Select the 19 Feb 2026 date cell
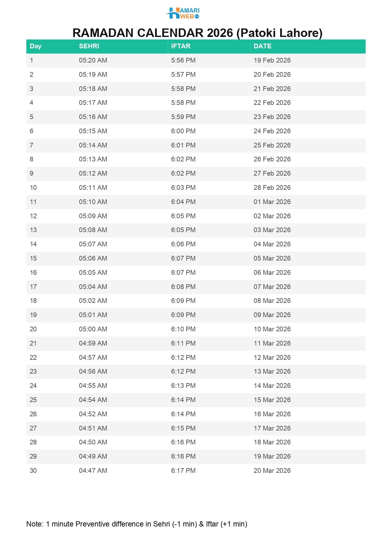The image size is (392, 554). pyautogui.click(x=272, y=60)
